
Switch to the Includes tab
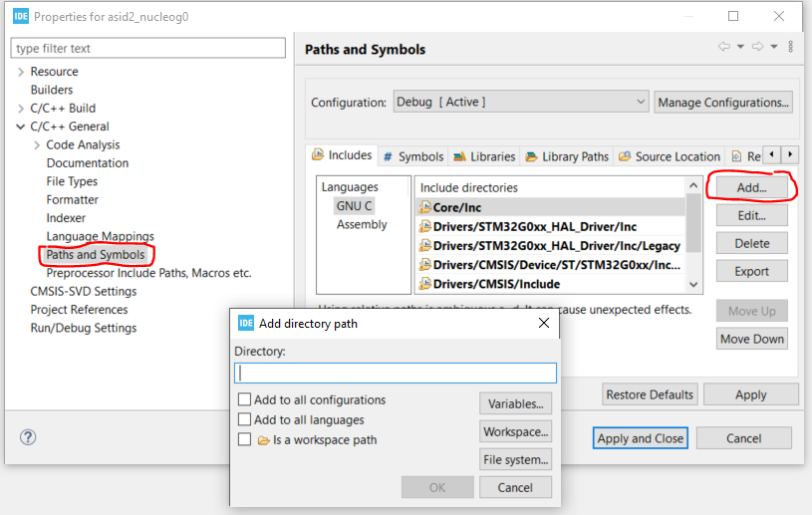pyautogui.click(x=343, y=154)
